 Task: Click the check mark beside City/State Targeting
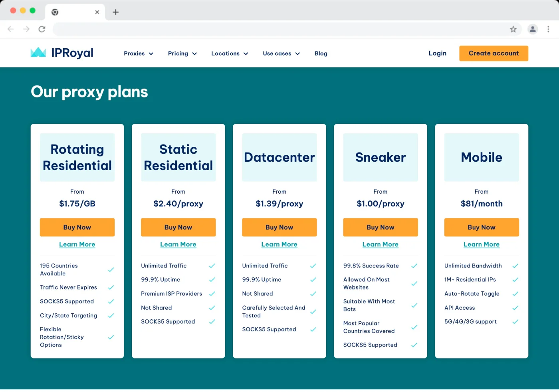111,315
